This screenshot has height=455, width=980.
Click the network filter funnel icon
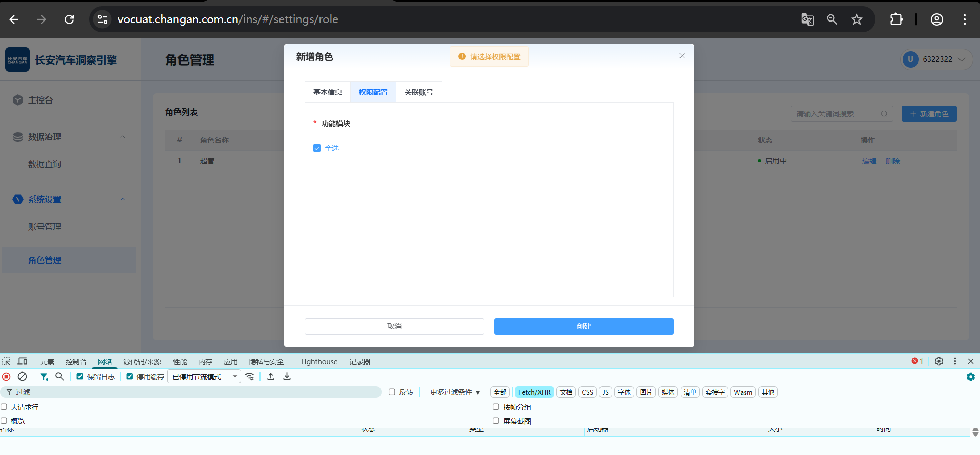tap(44, 377)
